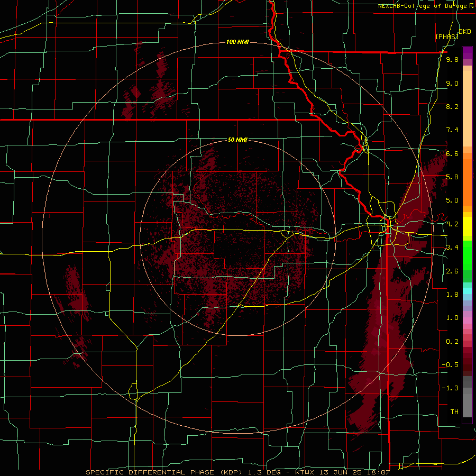This screenshot has height=476, width=476.
Task: Click the cyan color bar segment
Action: click(x=467, y=291)
